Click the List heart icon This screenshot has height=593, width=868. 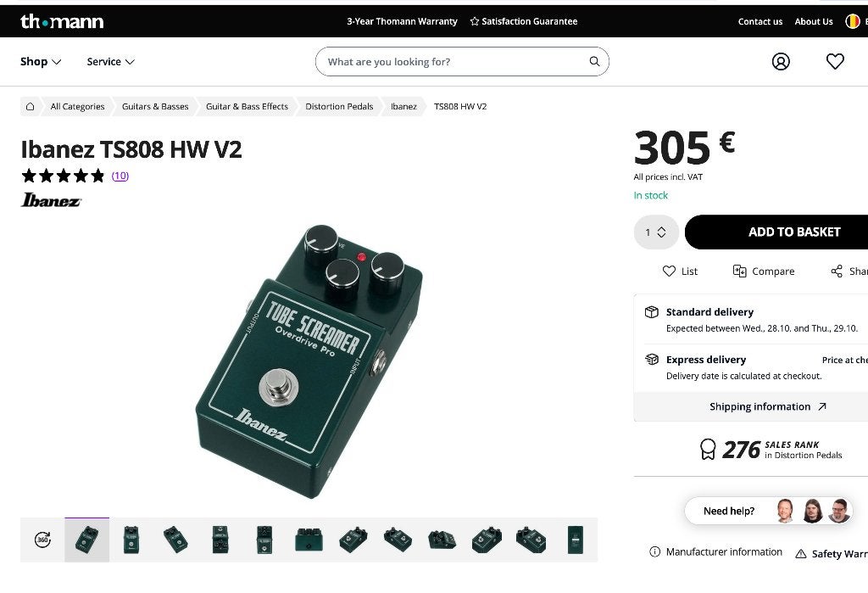tap(670, 271)
